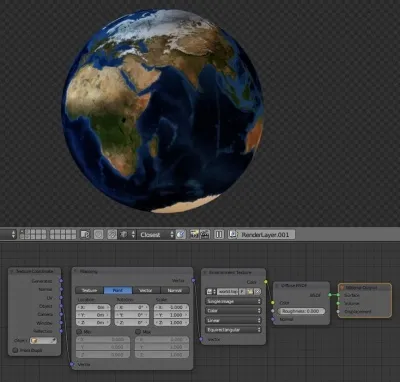Collapse the Diffuse BSDF node
The width and height of the screenshot is (400, 382).
point(277,286)
